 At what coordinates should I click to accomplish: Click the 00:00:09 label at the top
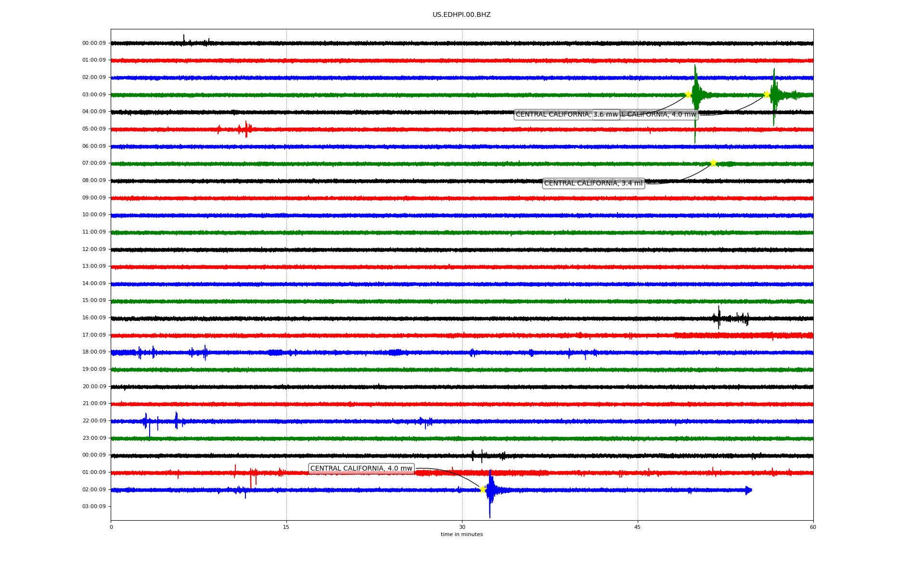tap(94, 43)
